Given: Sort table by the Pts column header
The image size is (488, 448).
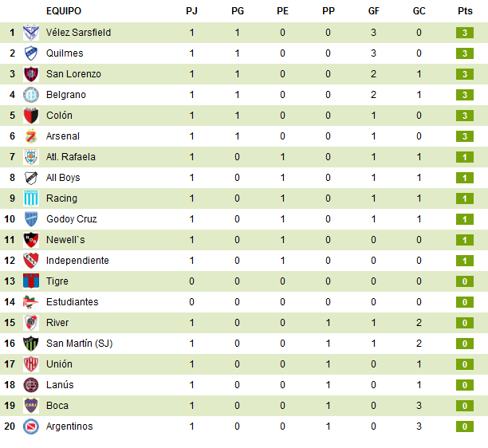Looking at the screenshot, I should [x=465, y=11].
